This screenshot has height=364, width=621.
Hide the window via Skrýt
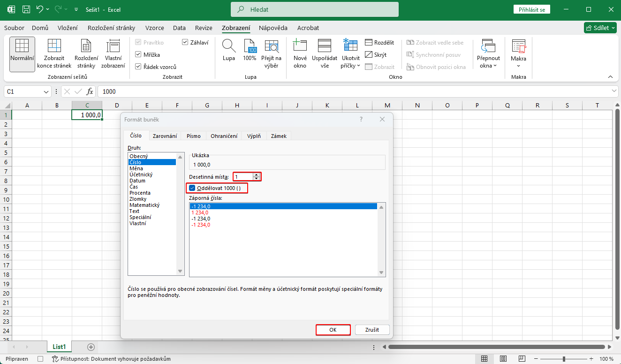(378, 54)
